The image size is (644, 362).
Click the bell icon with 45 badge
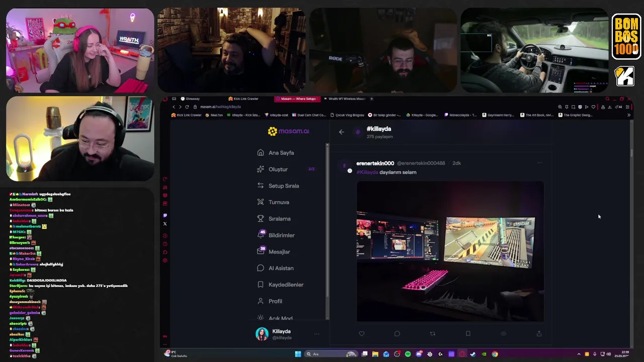point(261,235)
